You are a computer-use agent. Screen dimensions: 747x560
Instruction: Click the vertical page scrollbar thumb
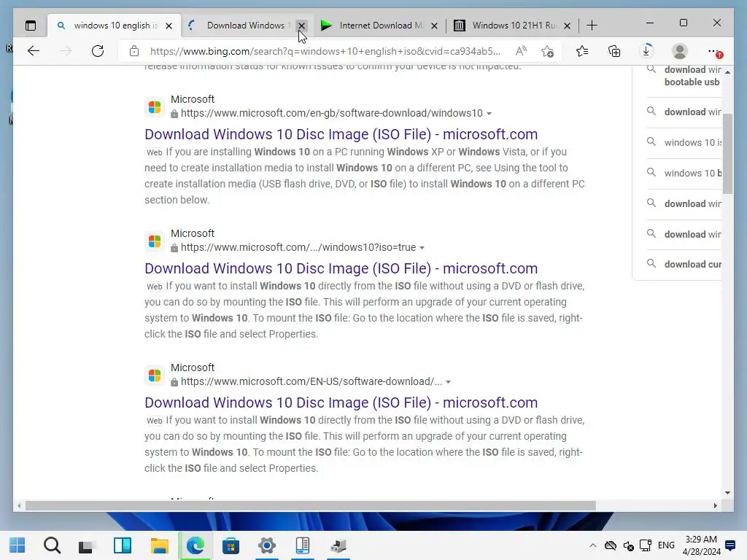(x=727, y=154)
